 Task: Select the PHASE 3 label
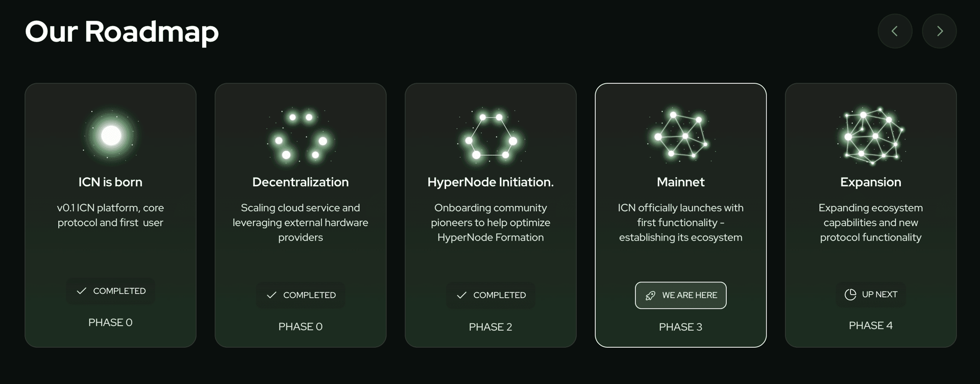click(x=680, y=327)
